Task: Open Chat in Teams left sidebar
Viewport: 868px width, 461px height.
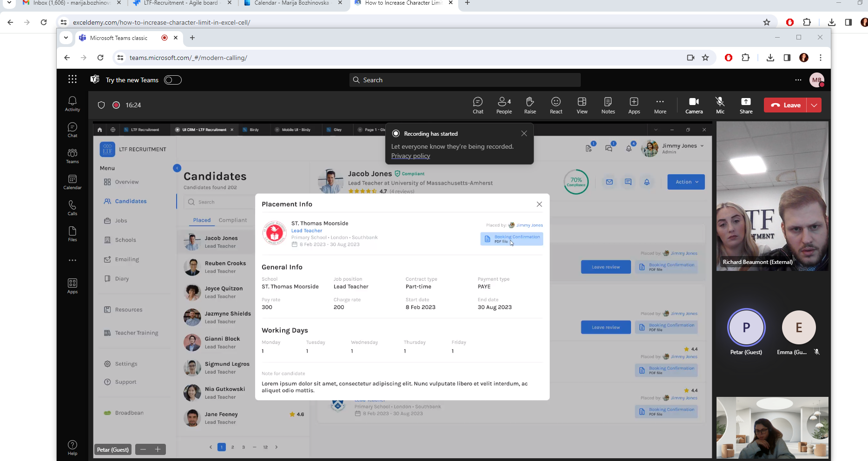Action: [x=72, y=130]
